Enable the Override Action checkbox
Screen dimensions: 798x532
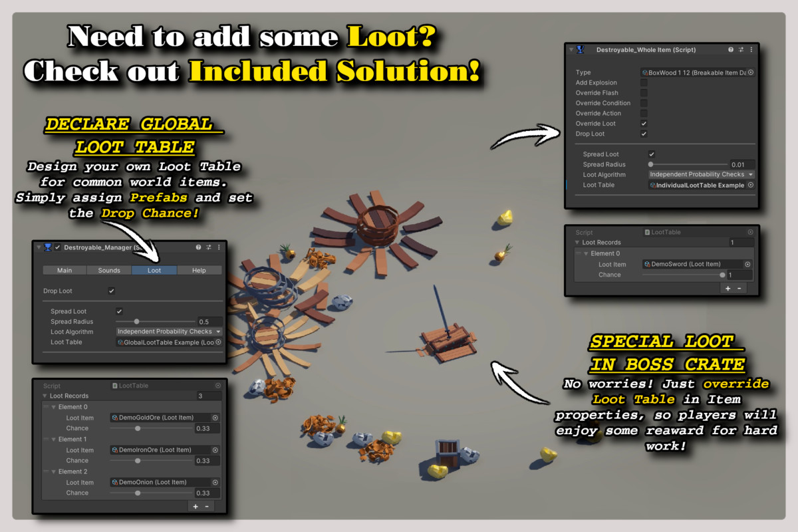[x=644, y=113]
